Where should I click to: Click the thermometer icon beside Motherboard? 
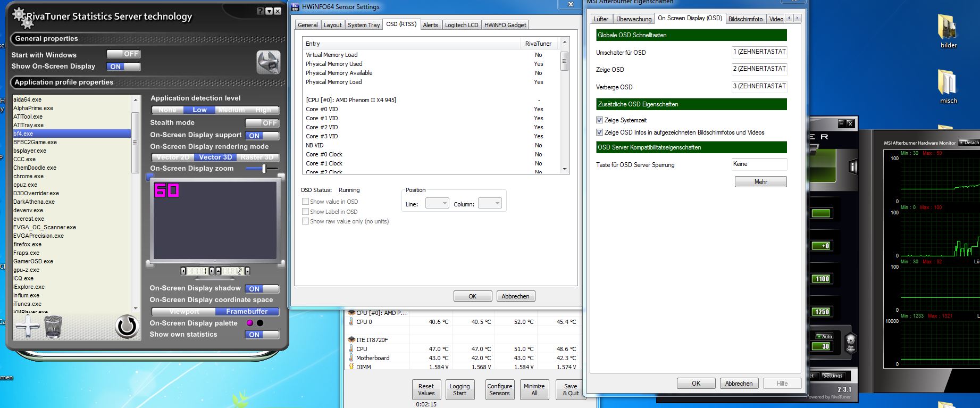click(x=351, y=358)
